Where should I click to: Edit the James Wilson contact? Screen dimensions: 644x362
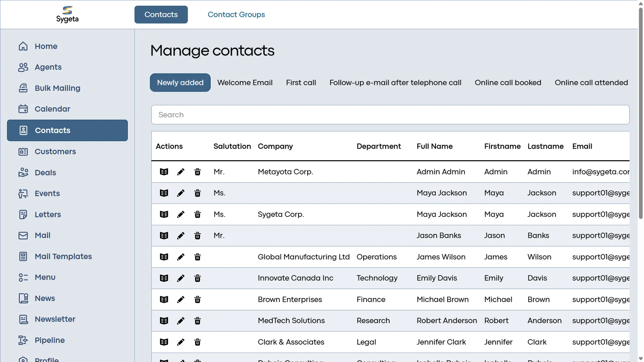[181, 257]
